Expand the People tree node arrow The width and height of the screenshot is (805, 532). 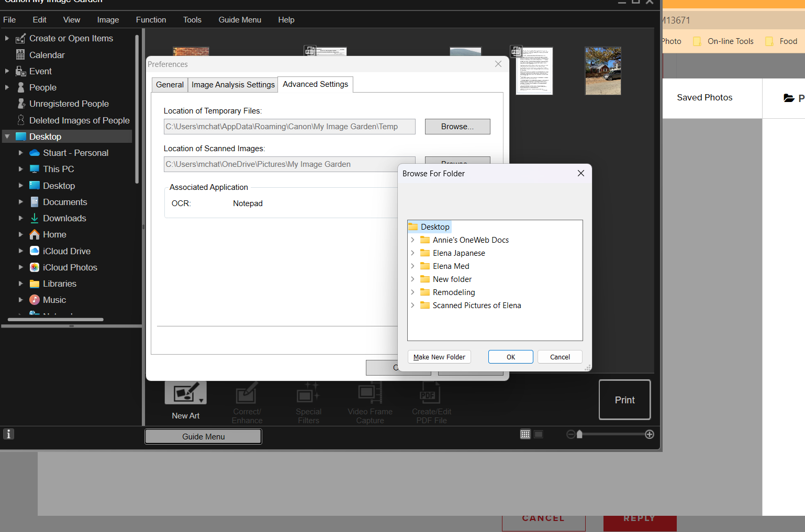7,87
